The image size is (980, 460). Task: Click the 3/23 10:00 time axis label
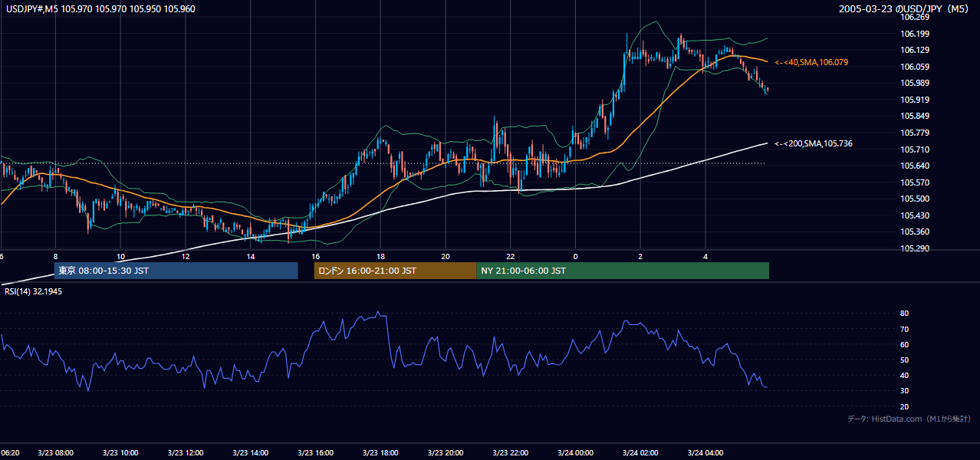[x=121, y=453]
